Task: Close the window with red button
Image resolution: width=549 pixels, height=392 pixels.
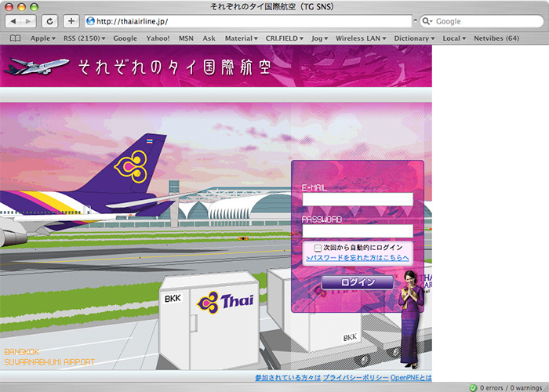Action: point(9,6)
